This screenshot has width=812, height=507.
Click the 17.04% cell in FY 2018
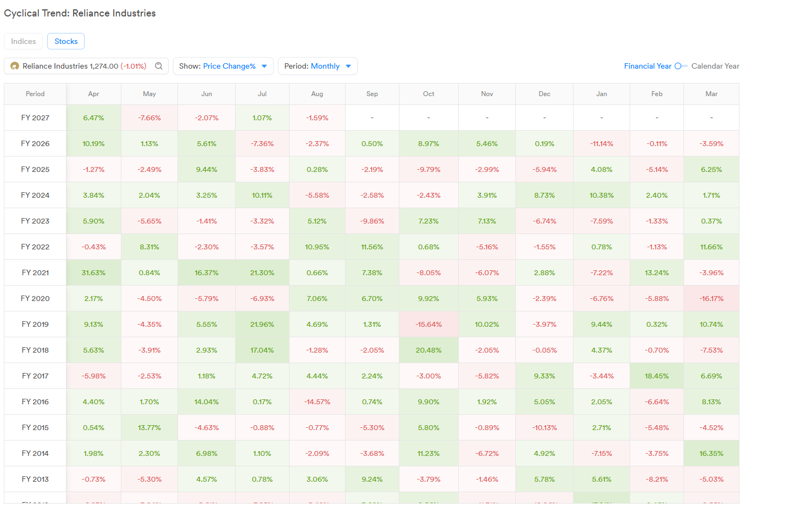pyautogui.click(x=263, y=350)
